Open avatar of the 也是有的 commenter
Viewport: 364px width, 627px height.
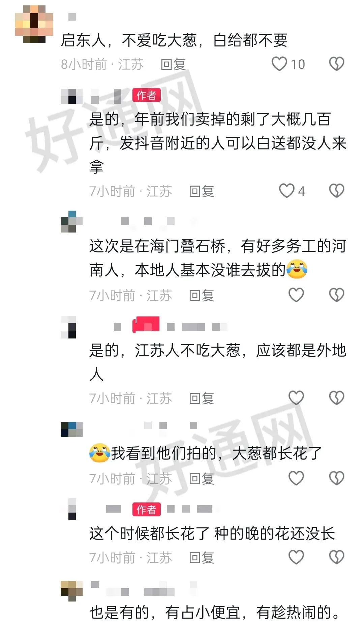coord(72,591)
